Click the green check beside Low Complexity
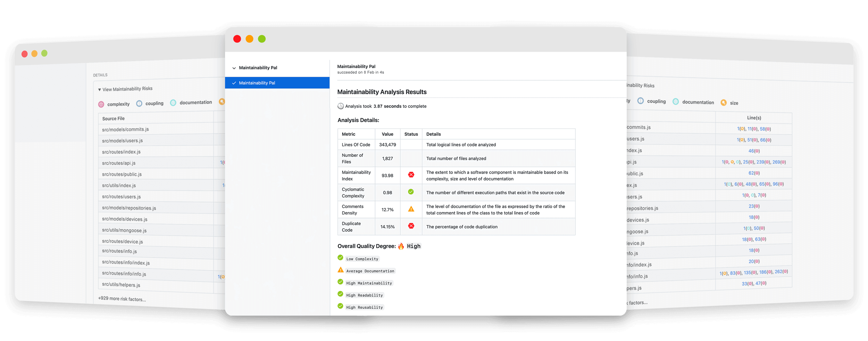 point(340,258)
